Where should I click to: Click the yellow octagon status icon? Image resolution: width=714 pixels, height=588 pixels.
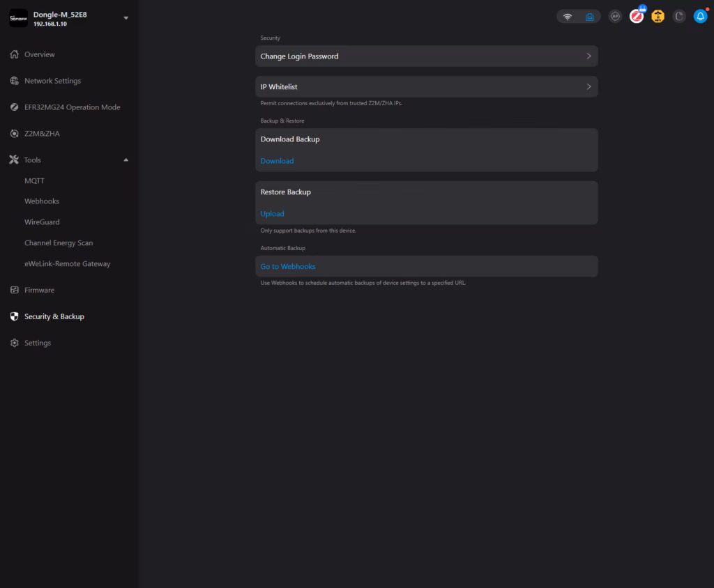pyautogui.click(x=658, y=17)
